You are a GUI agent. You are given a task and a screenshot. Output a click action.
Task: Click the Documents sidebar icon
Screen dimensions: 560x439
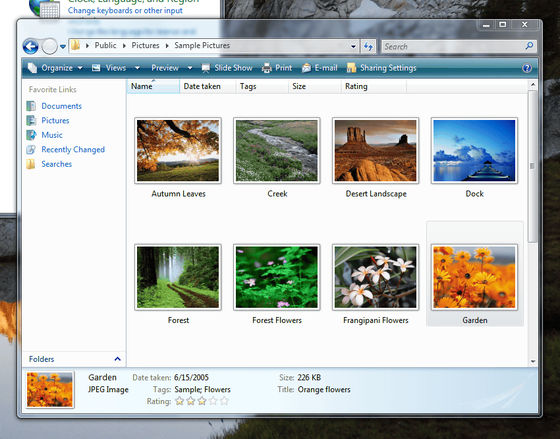31,106
